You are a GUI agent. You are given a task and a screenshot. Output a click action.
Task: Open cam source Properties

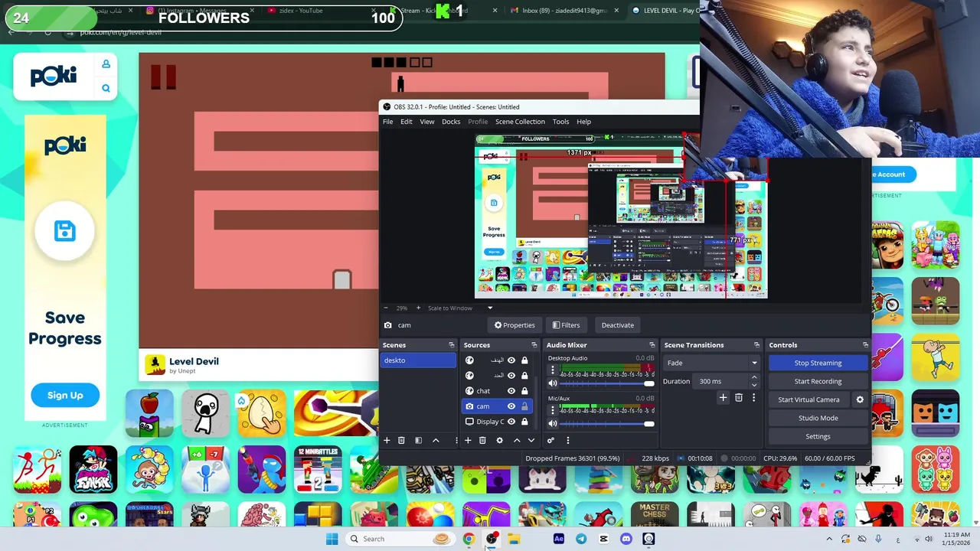(x=514, y=325)
